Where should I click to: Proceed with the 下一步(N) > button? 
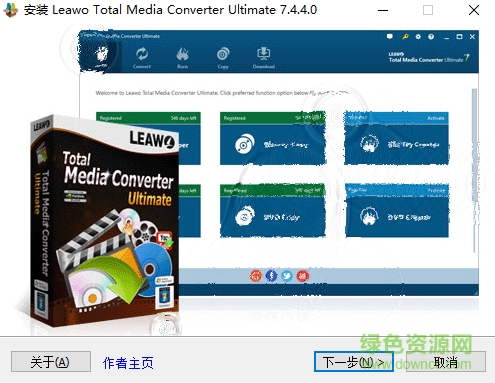point(354,362)
